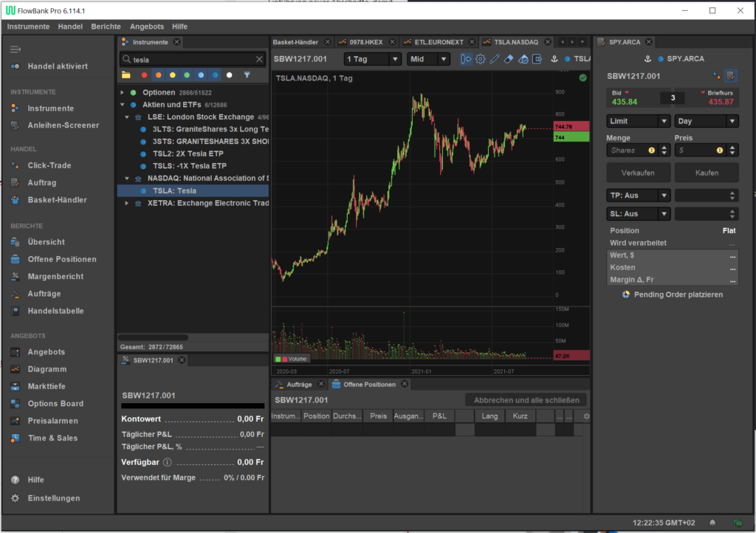This screenshot has height=533, width=756.
Task: Open Offene Positionen in the sidebar
Action: pos(62,259)
